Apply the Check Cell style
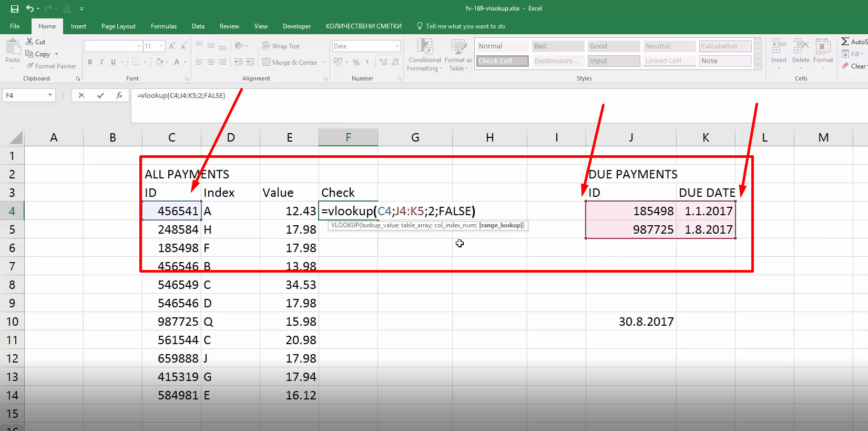The width and height of the screenshot is (868, 431). click(502, 61)
